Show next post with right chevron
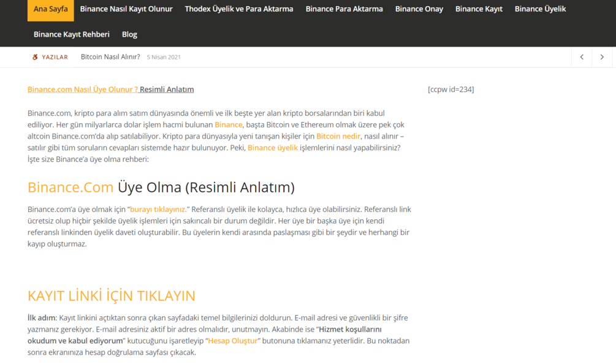 pyautogui.click(x=602, y=57)
